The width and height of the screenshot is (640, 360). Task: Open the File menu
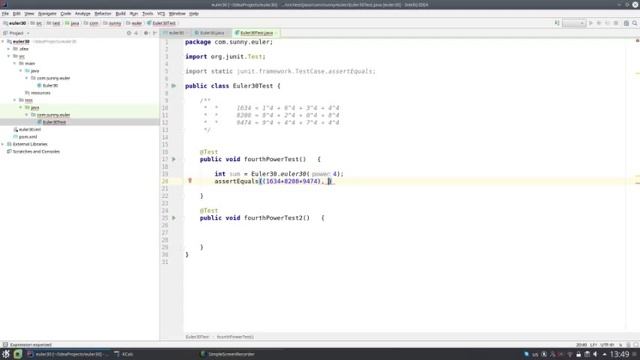(x=5, y=13)
